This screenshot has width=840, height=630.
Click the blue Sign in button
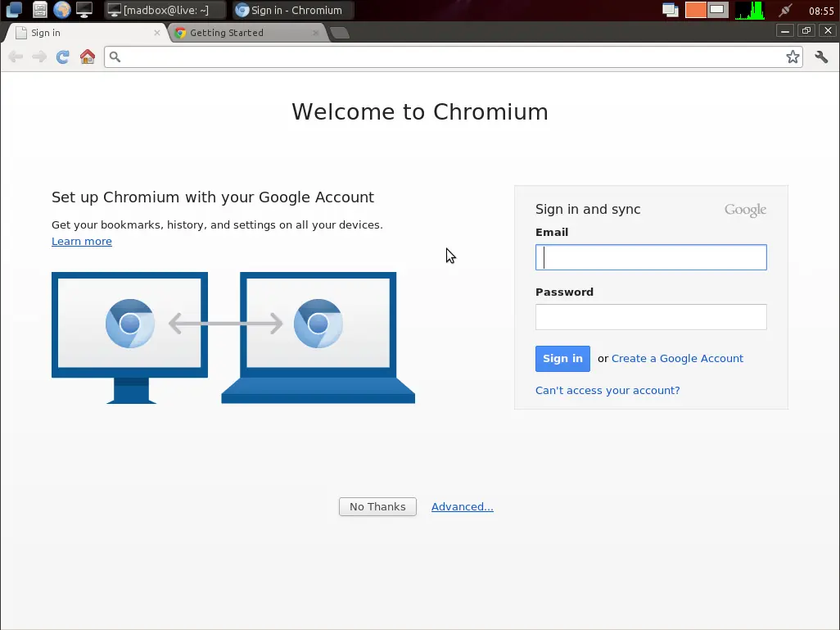pos(562,359)
